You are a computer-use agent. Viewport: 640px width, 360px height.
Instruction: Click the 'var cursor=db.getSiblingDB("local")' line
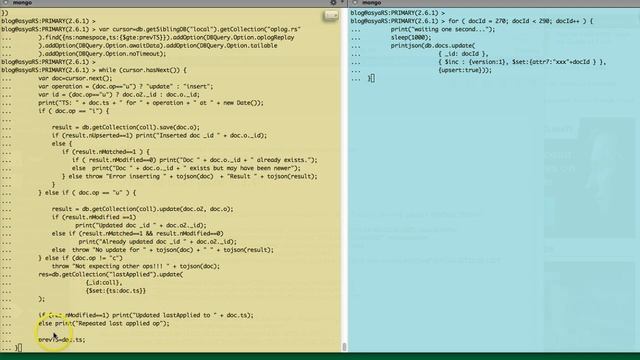pyautogui.click(x=200, y=29)
